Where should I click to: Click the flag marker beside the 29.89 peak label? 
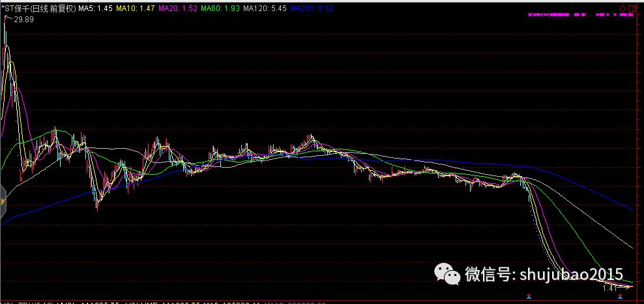[x=6, y=17]
